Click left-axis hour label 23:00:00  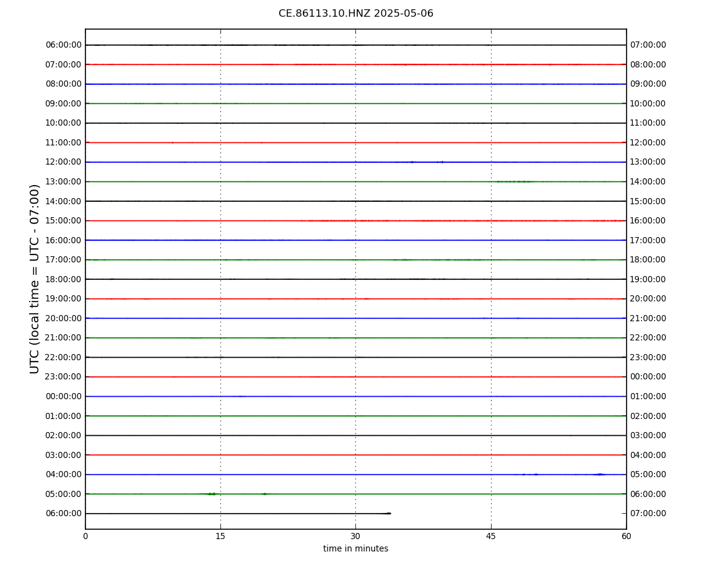point(64,377)
